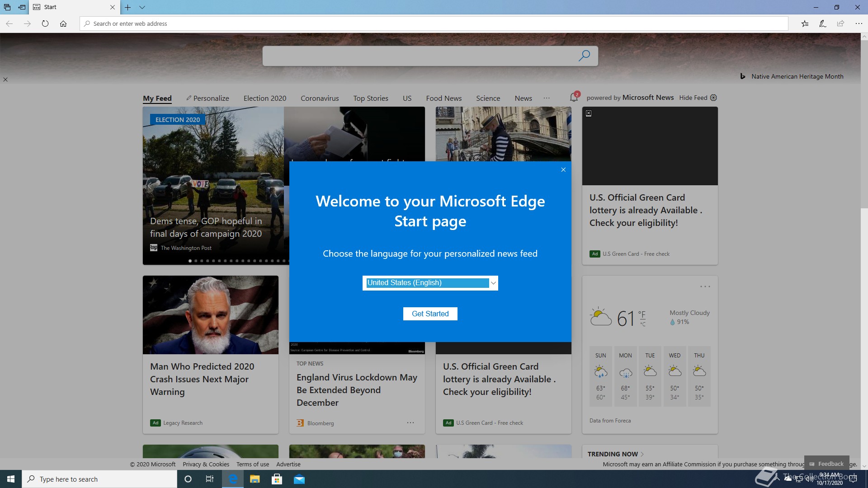Click the set these tabs aside icon
Screen dimensions: 868x488
(x=22, y=7)
